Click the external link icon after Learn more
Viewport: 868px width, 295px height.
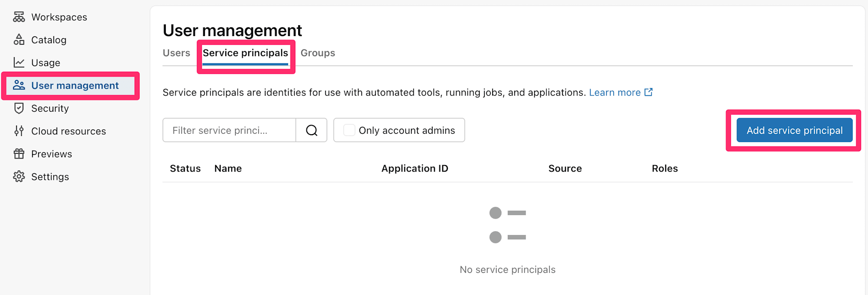point(648,92)
